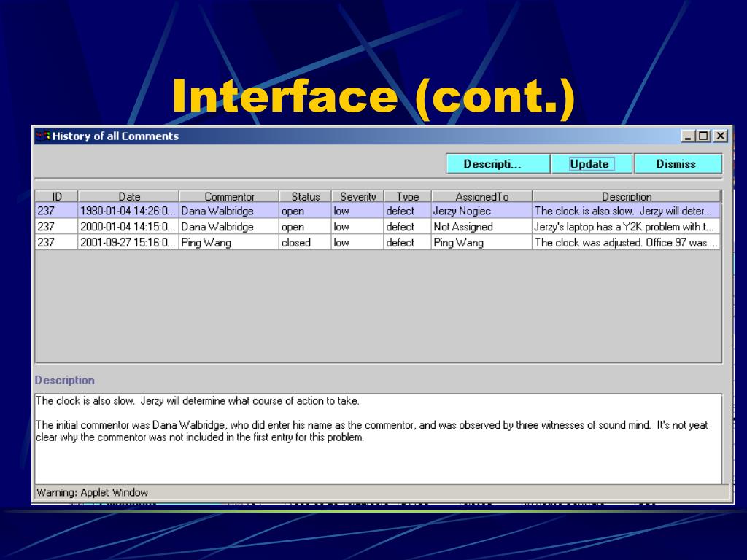The image size is (747, 560).
Task: Click the Ping Wang commentor cell
Action: pyautogui.click(x=228, y=242)
